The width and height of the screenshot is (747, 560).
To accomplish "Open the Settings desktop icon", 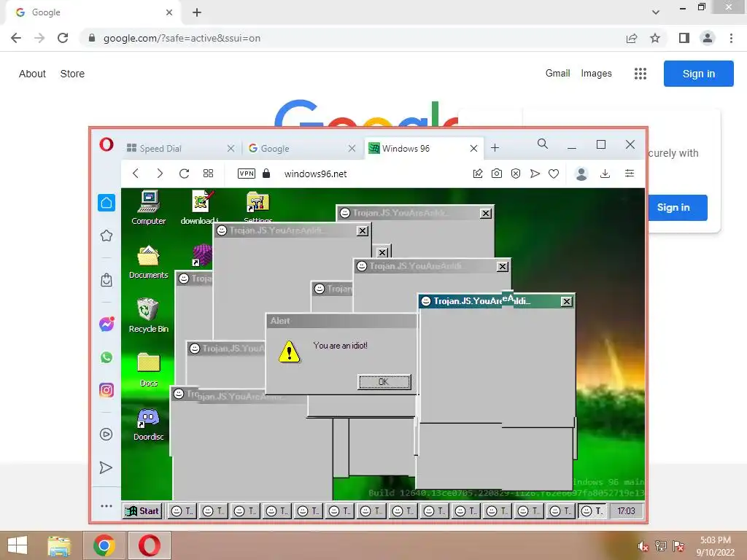I will (258, 206).
